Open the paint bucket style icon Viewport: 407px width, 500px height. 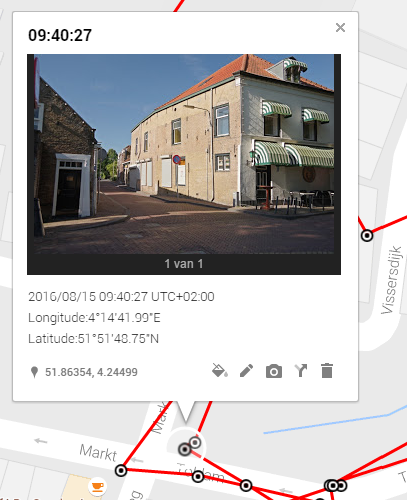coord(220,371)
